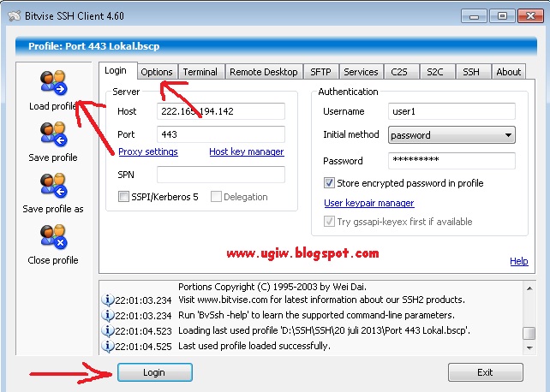Click the Save profile icon
This screenshot has height=392, width=550.
pyautogui.click(x=53, y=134)
